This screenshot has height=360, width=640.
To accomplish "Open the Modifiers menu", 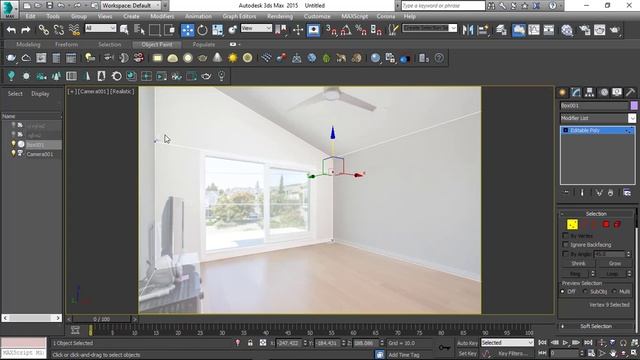I will click(162, 16).
